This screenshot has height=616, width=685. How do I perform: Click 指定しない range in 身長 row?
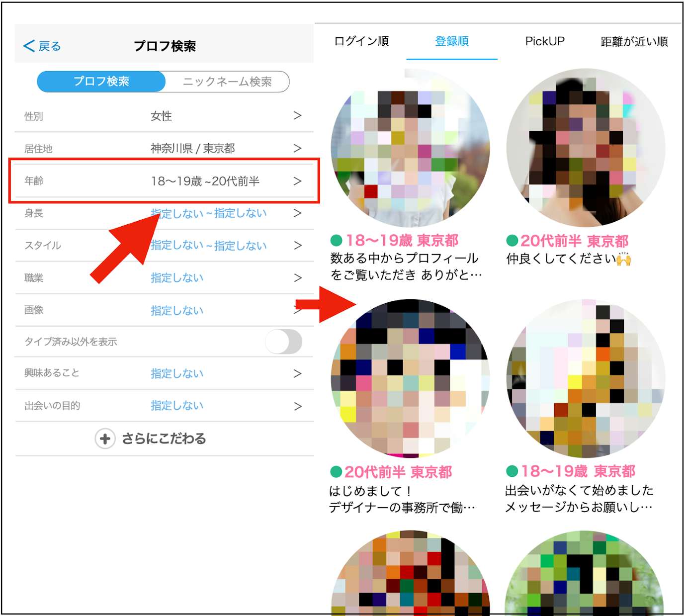pos(209,213)
